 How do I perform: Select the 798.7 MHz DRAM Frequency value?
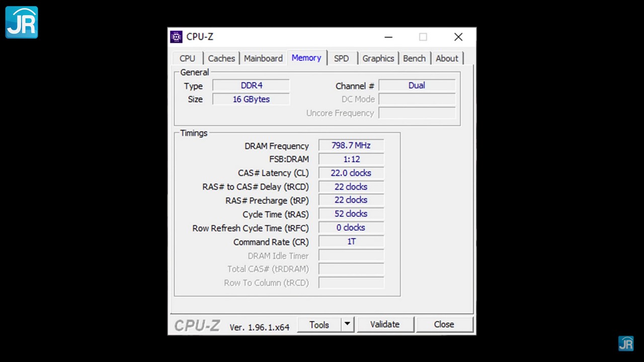(351, 145)
